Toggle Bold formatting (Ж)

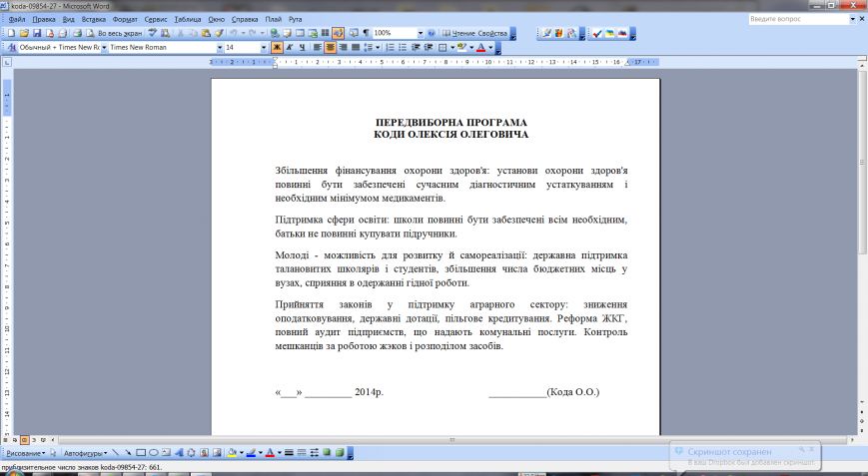coord(277,48)
